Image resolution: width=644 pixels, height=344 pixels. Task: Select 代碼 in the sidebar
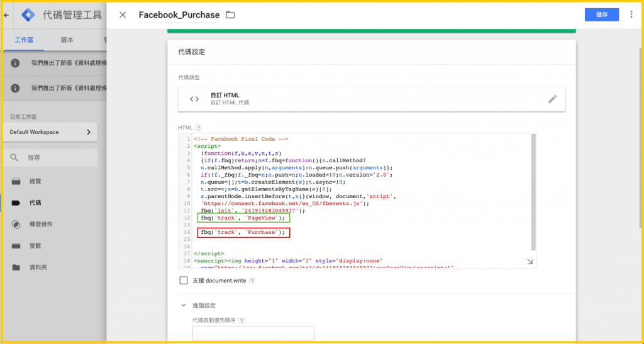[35, 203]
